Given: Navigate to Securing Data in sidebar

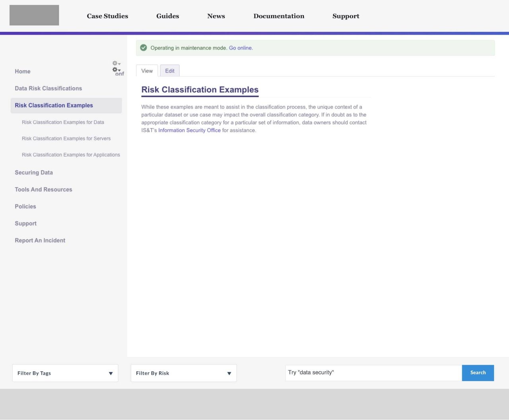Looking at the screenshot, I should (34, 173).
